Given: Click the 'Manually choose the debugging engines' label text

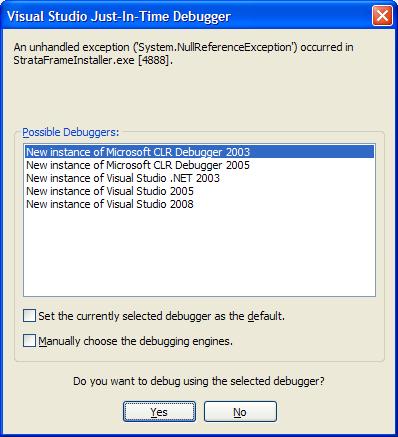Looking at the screenshot, I should [135, 341].
